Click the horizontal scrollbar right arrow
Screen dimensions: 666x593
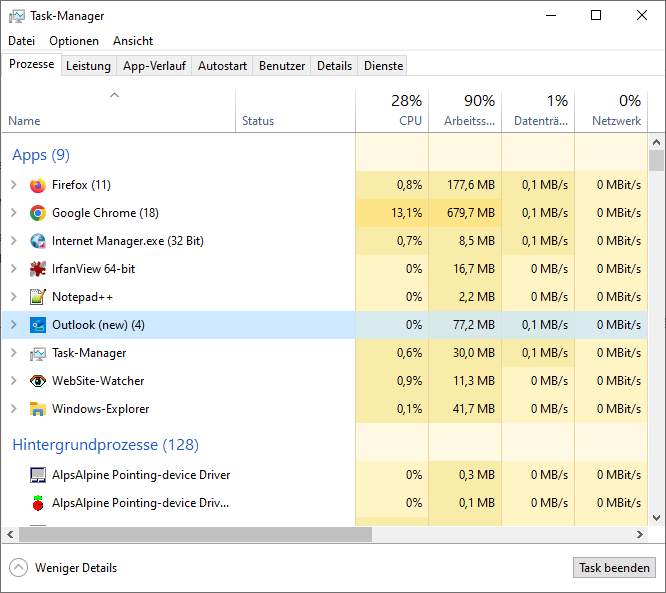point(640,534)
